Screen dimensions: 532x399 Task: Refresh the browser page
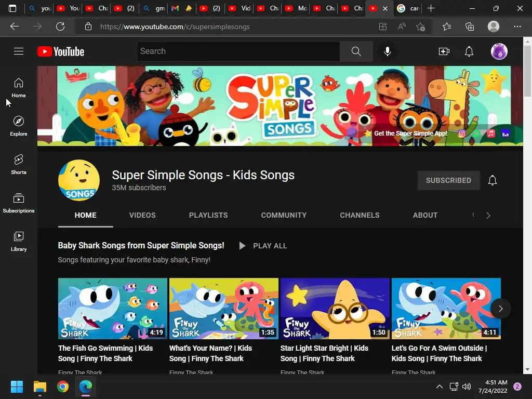[60, 26]
